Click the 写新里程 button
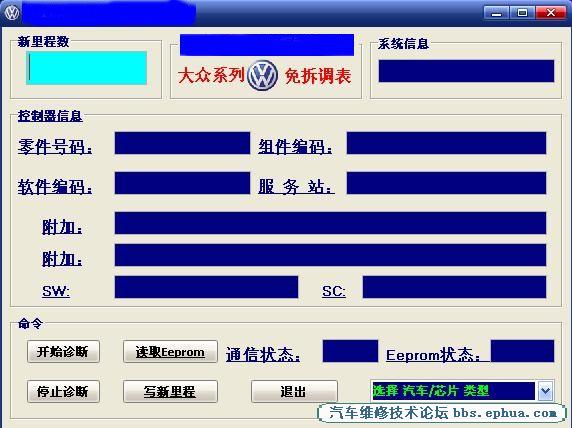Screen dimensions: 572x428 [x=170, y=392]
